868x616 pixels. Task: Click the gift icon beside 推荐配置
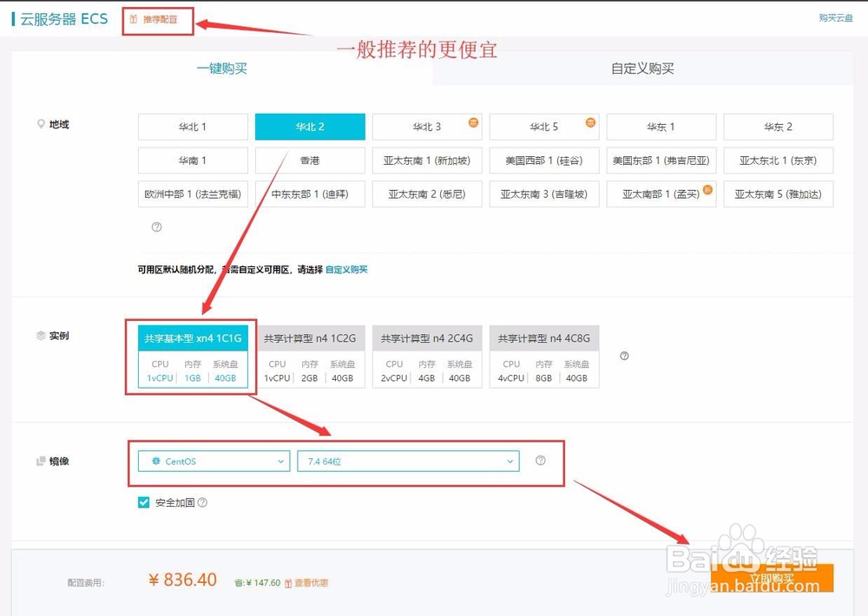(x=132, y=18)
